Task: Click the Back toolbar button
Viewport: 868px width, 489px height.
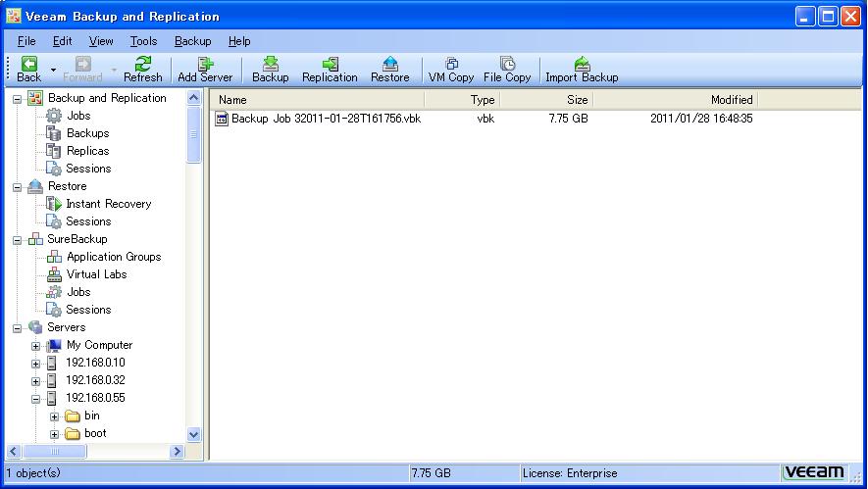Action: pyautogui.click(x=28, y=70)
